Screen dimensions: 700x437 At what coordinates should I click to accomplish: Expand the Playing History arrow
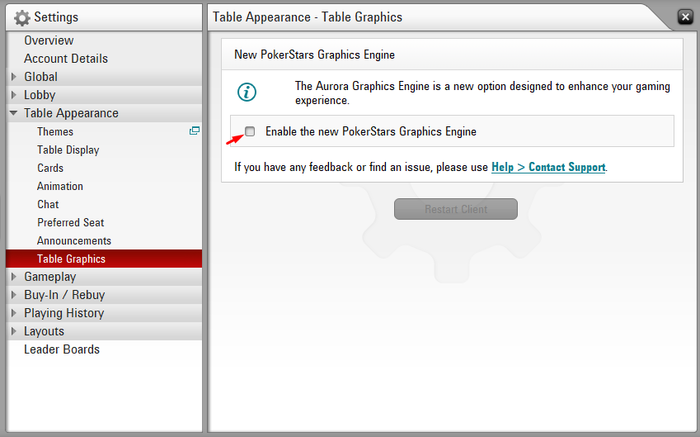(x=14, y=313)
